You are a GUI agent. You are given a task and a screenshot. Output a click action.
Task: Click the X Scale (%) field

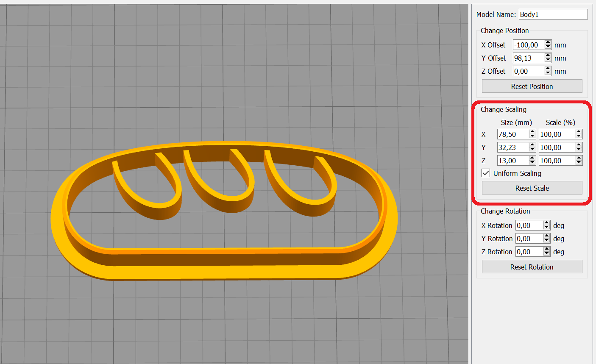(557, 134)
